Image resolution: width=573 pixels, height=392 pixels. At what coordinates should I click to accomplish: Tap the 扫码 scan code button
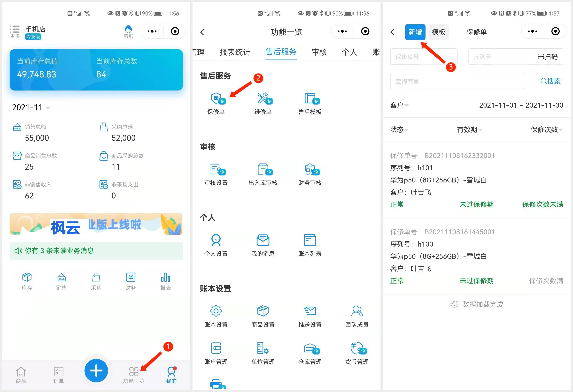point(548,57)
